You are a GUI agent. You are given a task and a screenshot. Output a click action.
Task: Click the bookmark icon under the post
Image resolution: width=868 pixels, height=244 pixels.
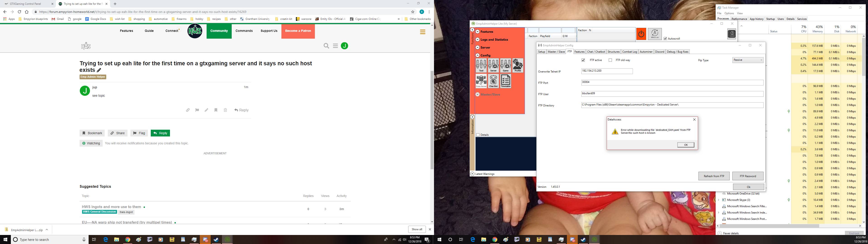[216, 110]
